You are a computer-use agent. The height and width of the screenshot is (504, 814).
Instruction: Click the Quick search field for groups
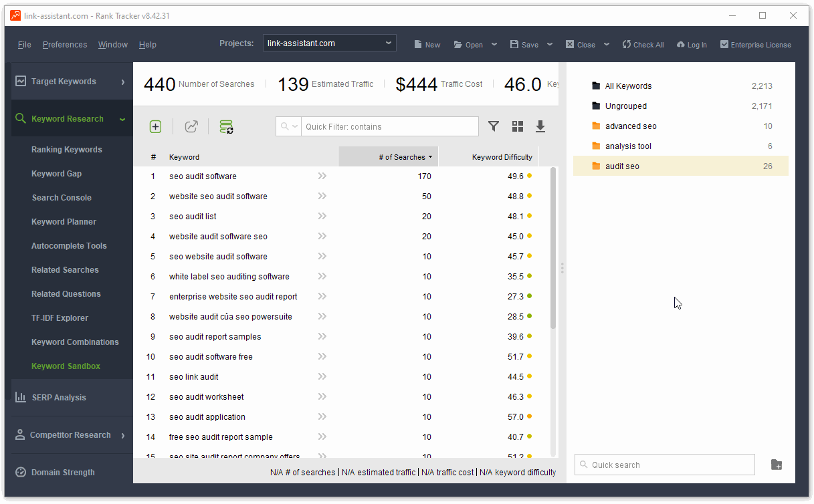tap(665, 465)
